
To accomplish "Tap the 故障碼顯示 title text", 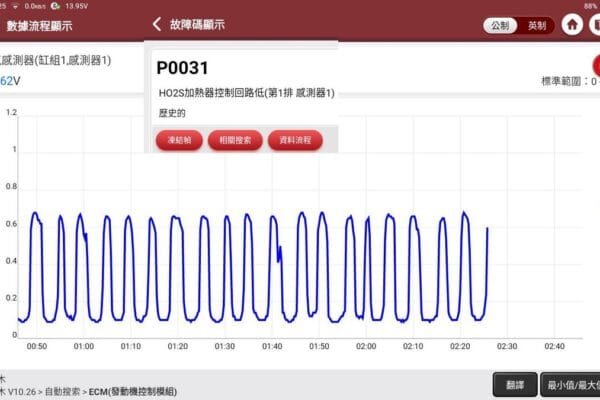I will coord(197,25).
